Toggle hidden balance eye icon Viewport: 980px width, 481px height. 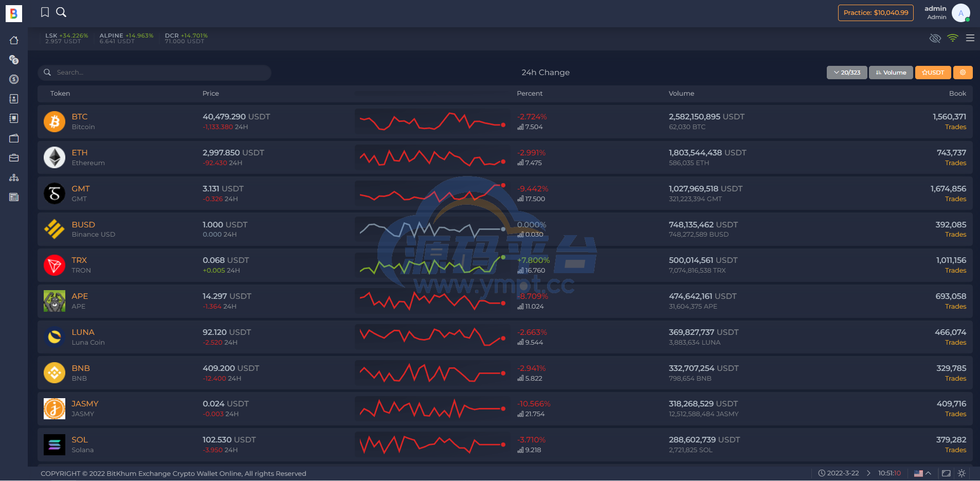(935, 38)
